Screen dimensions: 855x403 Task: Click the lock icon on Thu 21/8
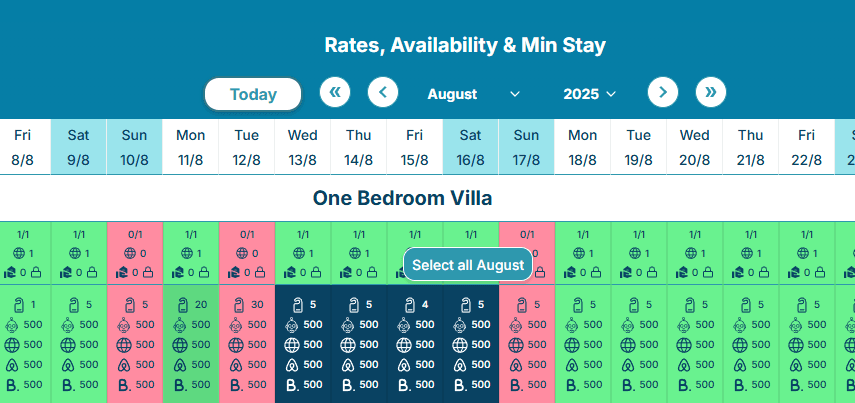tap(763, 271)
